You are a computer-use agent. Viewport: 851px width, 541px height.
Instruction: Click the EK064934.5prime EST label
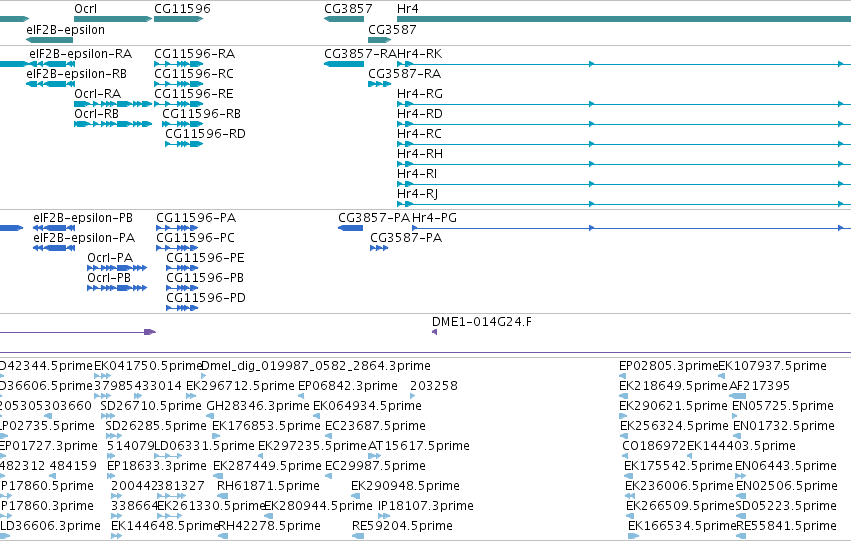pyautogui.click(x=367, y=406)
